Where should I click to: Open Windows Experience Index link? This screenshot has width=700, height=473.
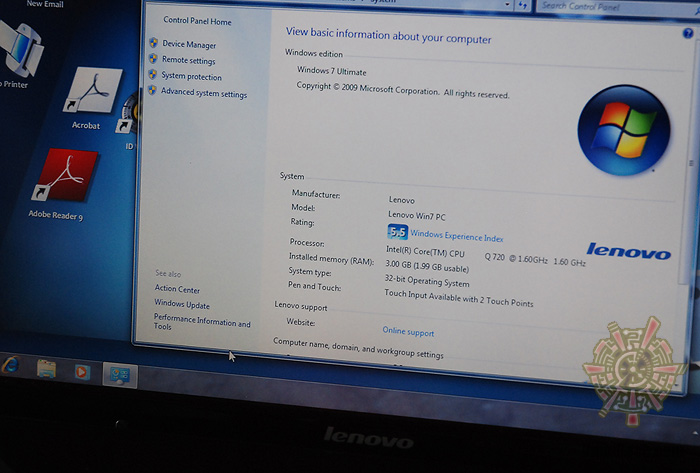pyautogui.click(x=456, y=236)
